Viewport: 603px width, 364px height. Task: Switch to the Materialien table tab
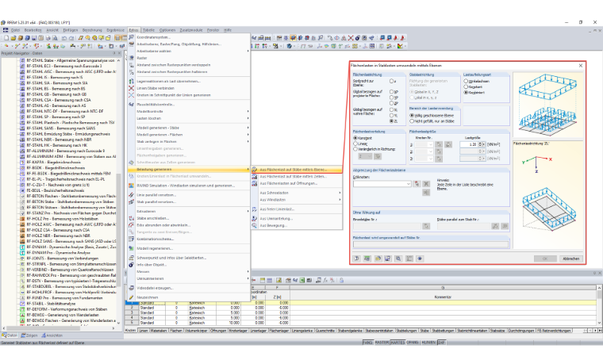[x=159, y=331]
